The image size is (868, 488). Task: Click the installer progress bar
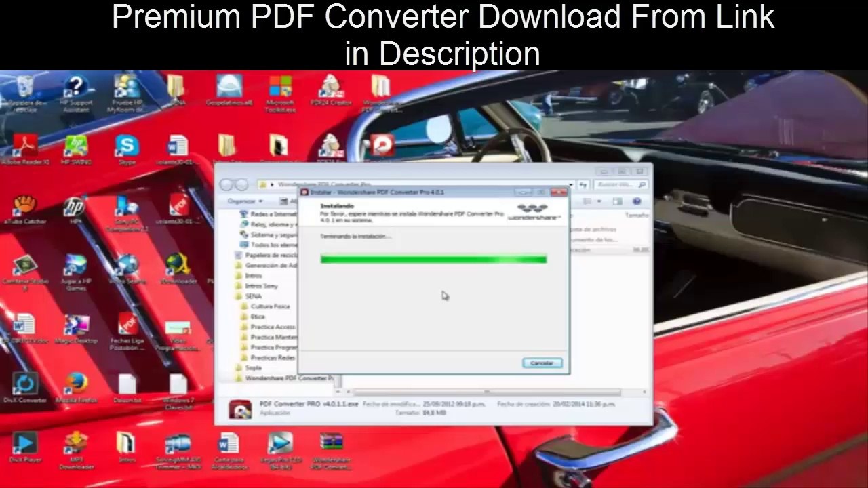433,259
